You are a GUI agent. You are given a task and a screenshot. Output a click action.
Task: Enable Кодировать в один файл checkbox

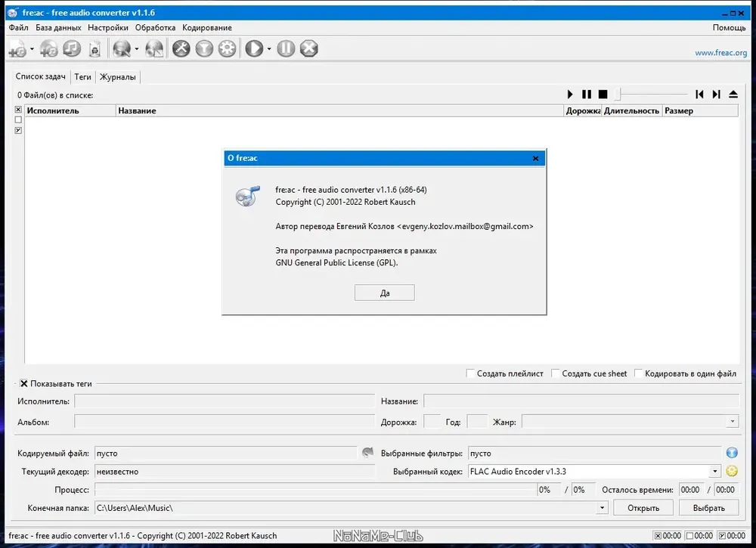tap(638, 373)
